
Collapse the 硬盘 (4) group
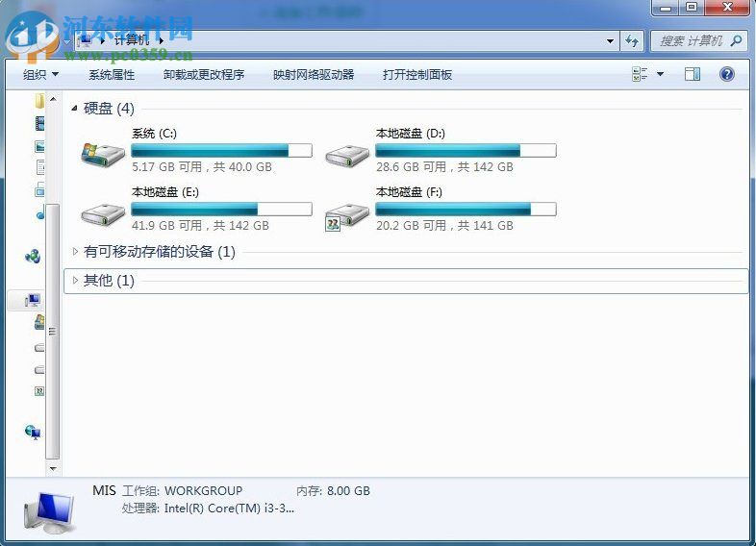click(x=74, y=109)
